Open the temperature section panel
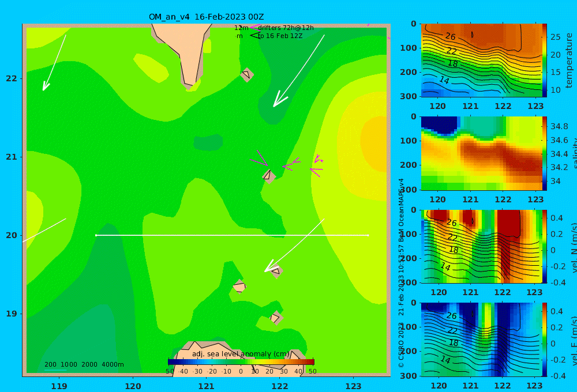The height and width of the screenshot is (392, 577). pyautogui.click(x=482, y=61)
